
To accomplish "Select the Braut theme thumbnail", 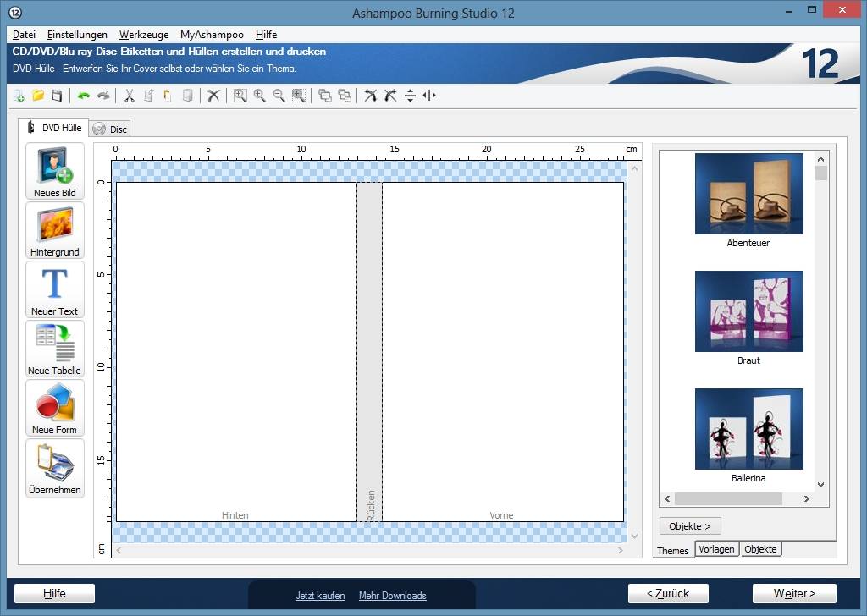I will coord(748,311).
